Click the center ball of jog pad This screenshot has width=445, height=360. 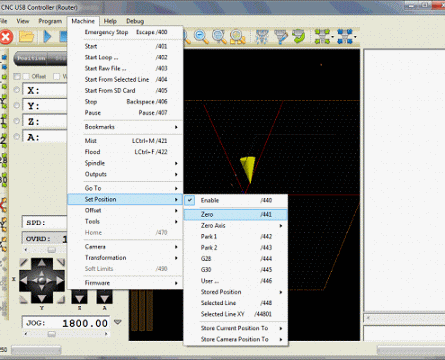42,281
